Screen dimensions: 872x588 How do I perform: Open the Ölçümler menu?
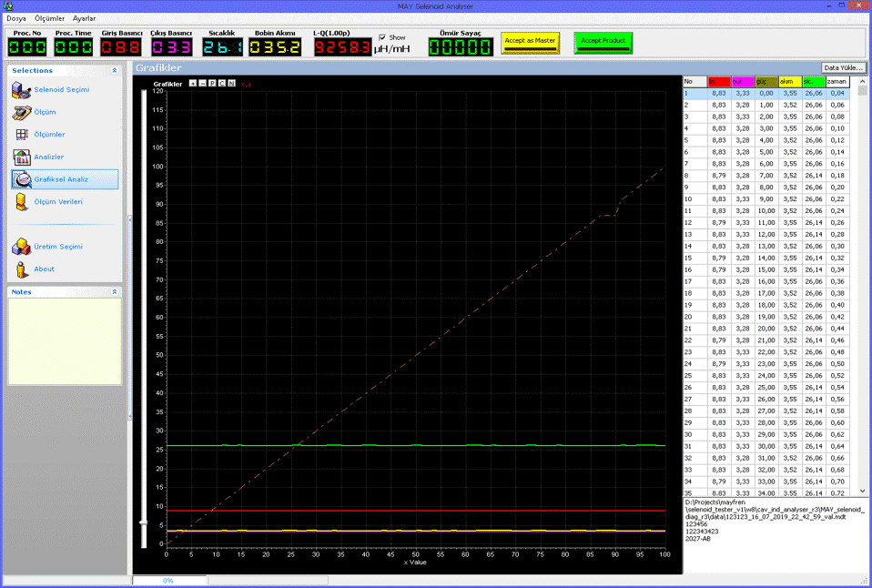coord(49,18)
